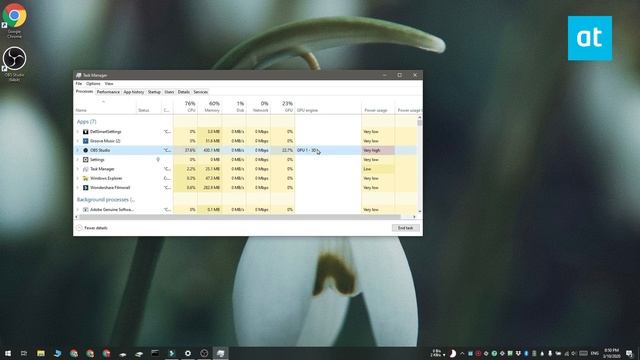Click the scroll down arrow of process list
Image resolution: width=640 pixels, height=360 pixels.
click(420, 211)
